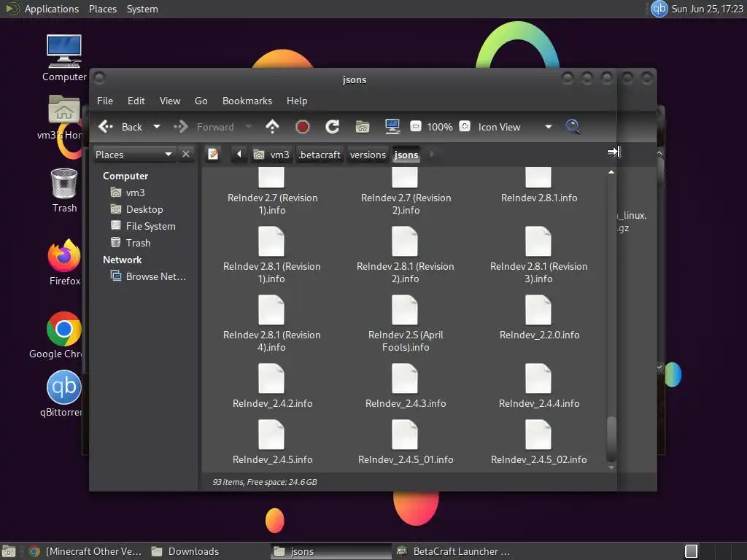Click the search magnifier icon
Screen dimensions: 747x560
(x=572, y=127)
